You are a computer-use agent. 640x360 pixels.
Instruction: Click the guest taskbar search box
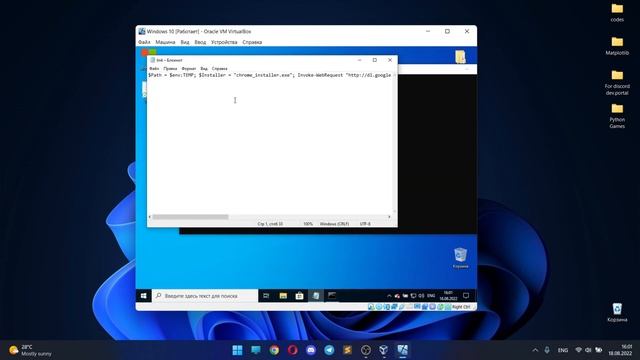point(205,296)
